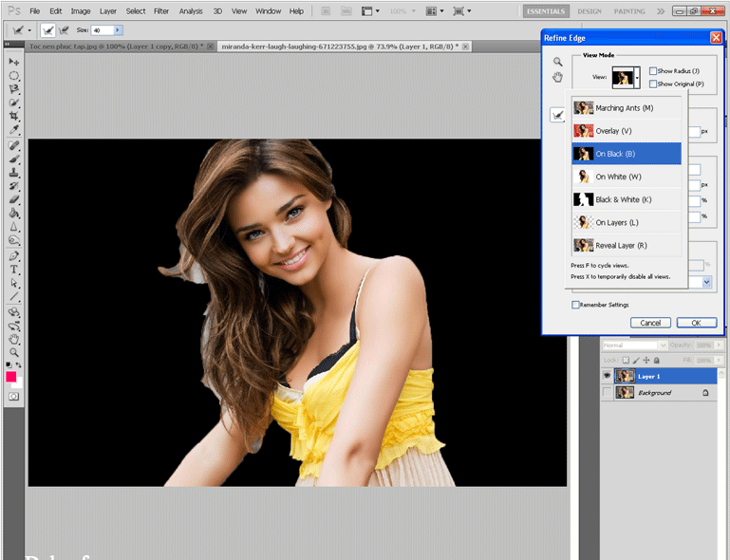This screenshot has height=560, width=730.
Task: Select the Horizontal Type tool
Action: click(14, 269)
